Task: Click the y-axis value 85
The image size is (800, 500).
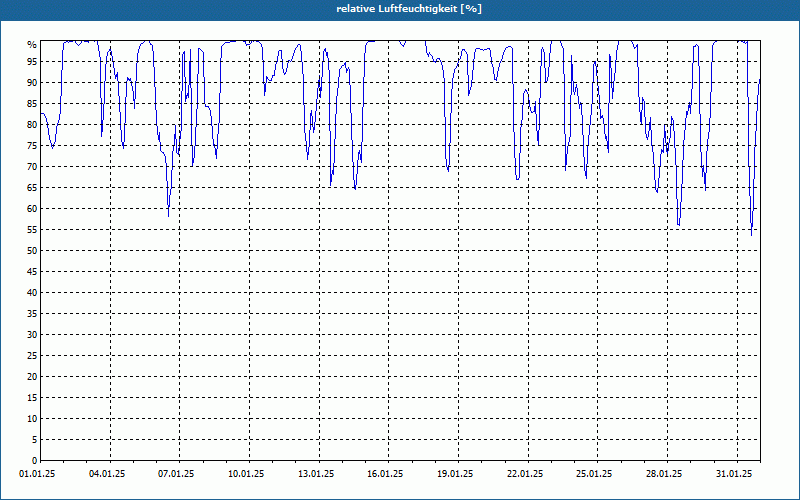Action: 32,104
